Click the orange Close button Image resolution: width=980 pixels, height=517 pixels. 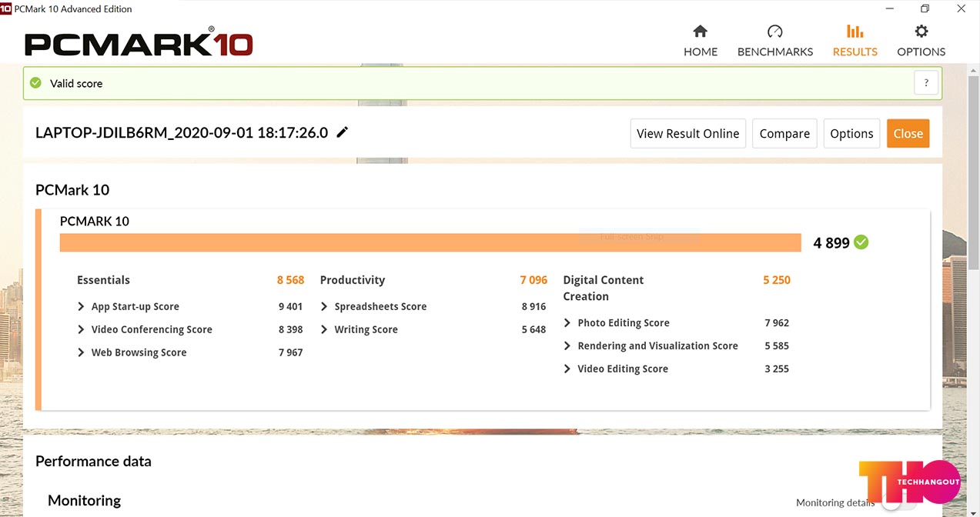point(908,133)
